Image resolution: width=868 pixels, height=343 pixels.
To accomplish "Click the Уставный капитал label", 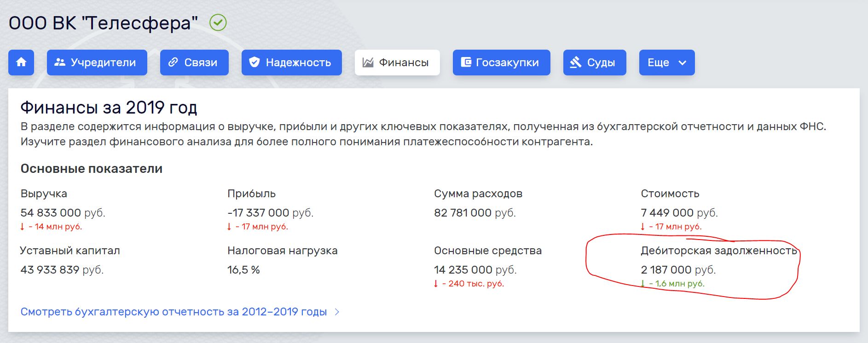I will click(70, 251).
